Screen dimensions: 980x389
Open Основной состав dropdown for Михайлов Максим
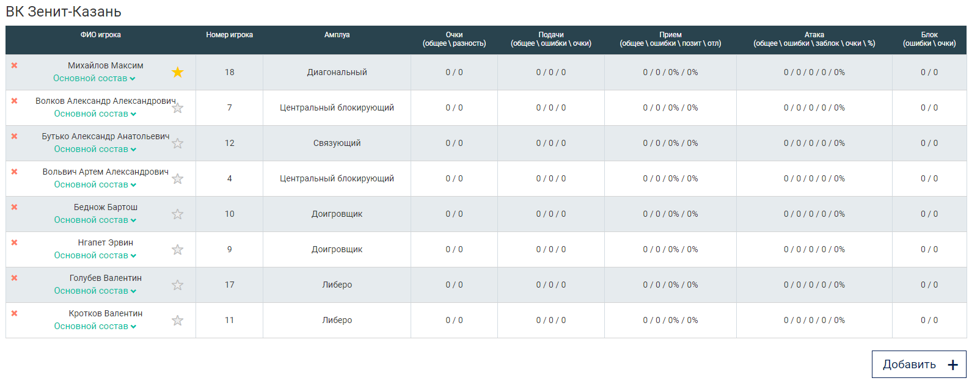[94, 78]
